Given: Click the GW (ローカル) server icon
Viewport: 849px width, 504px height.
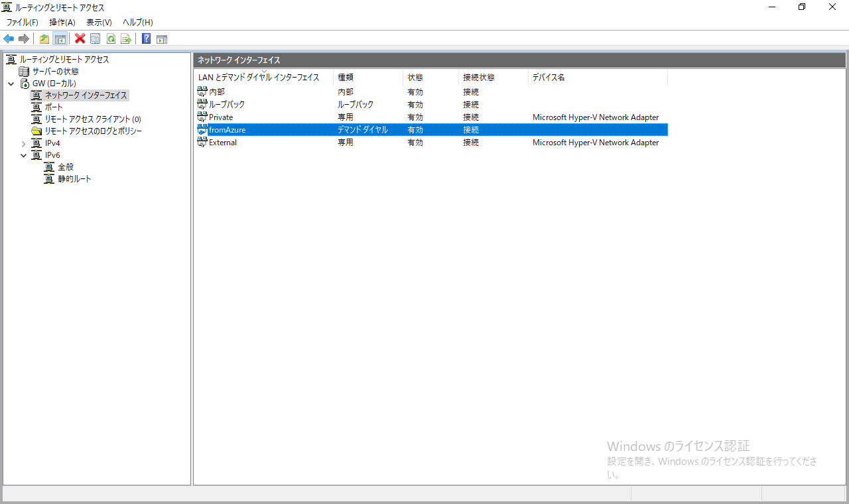Looking at the screenshot, I should (x=24, y=83).
